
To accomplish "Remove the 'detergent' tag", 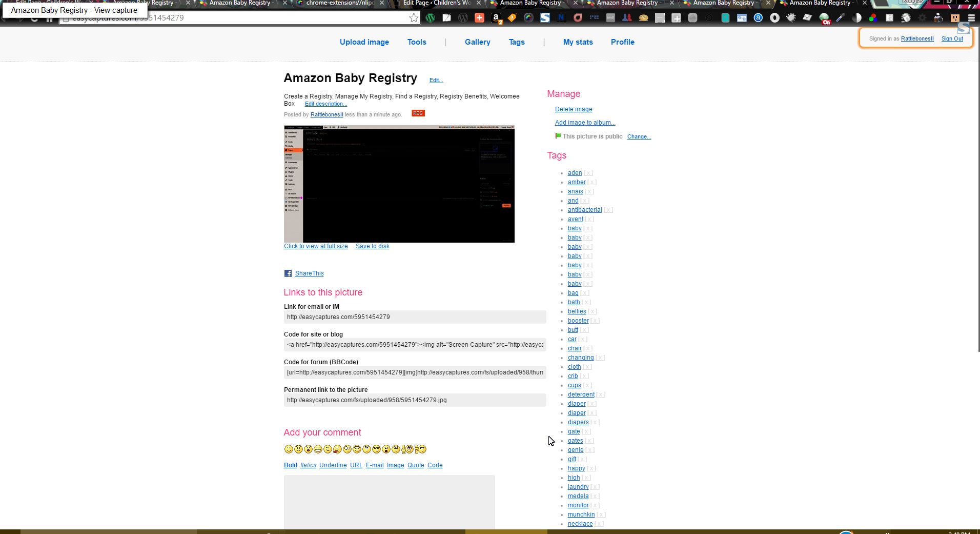I will pyautogui.click(x=601, y=395).
